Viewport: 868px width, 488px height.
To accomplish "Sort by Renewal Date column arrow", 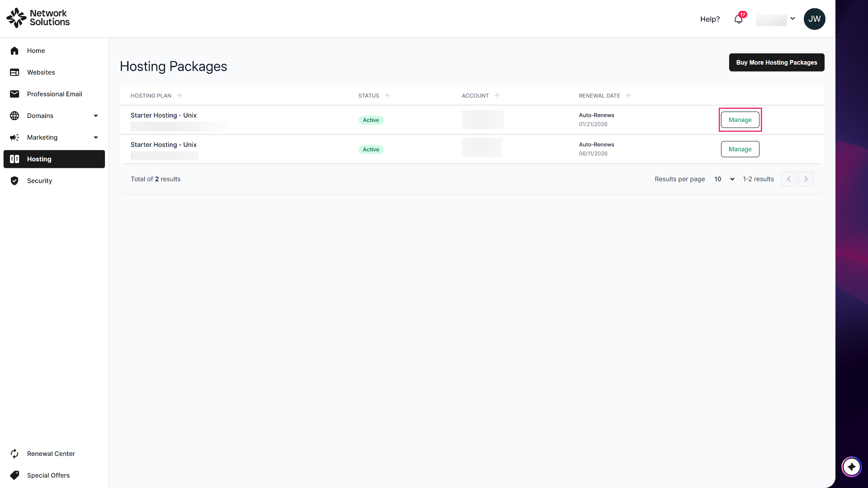I will point(628,96).
